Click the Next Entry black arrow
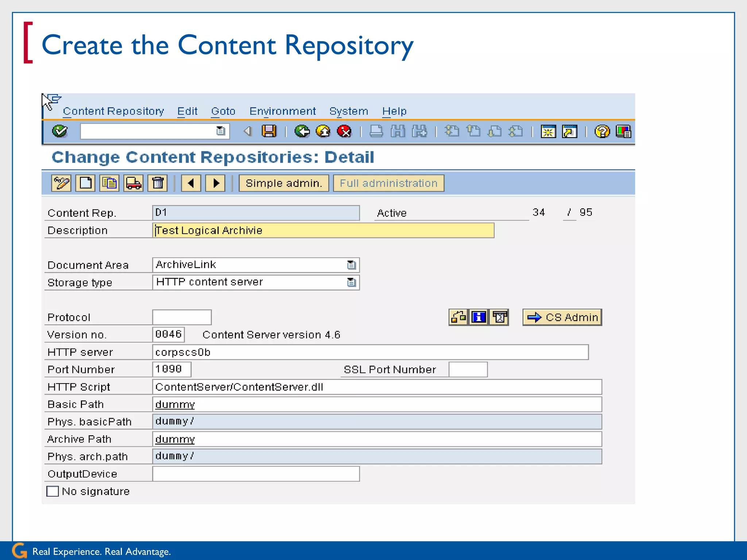 click(x=215, y=183)
